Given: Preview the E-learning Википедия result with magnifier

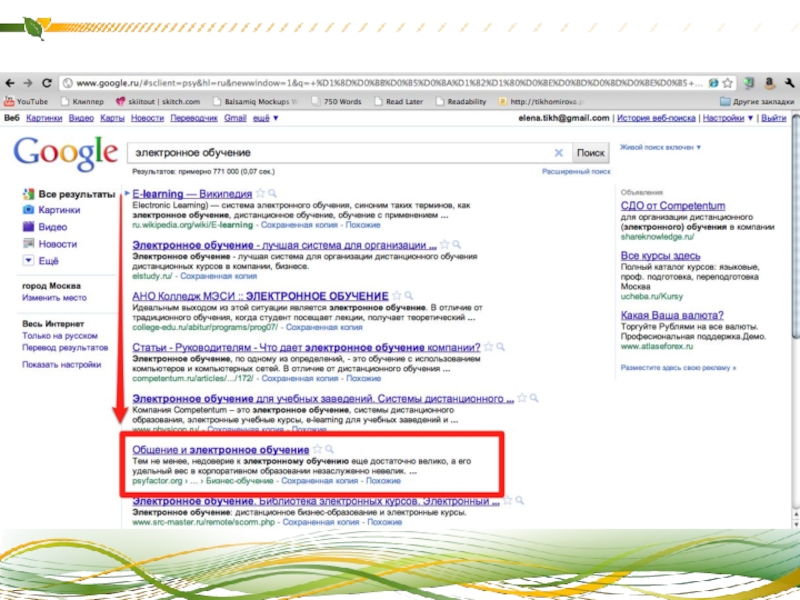Looking at the screenshot, I should (272, 193).
